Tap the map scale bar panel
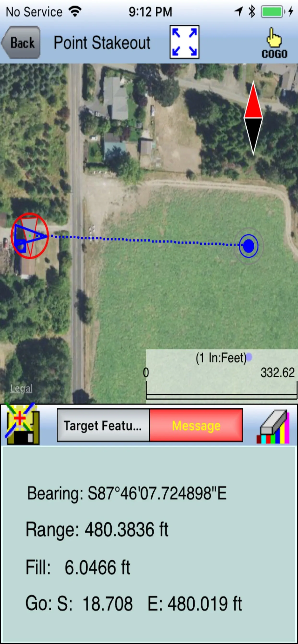The image size is (298, 644). [x=222, y=376]
